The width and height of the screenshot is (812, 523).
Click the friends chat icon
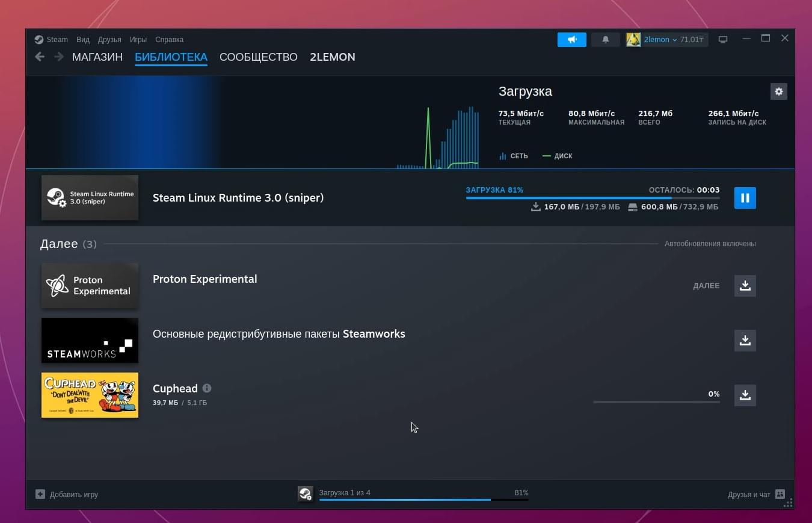coord(780,494)
